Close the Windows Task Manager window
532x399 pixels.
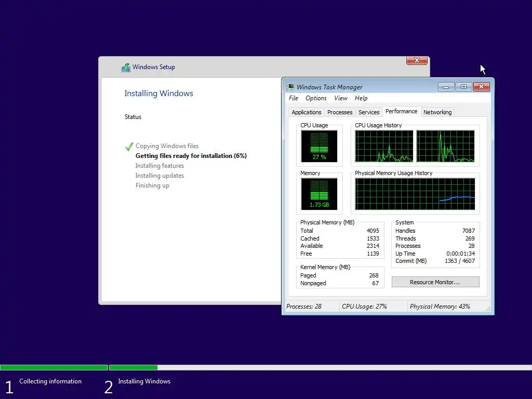click(482, 87)
